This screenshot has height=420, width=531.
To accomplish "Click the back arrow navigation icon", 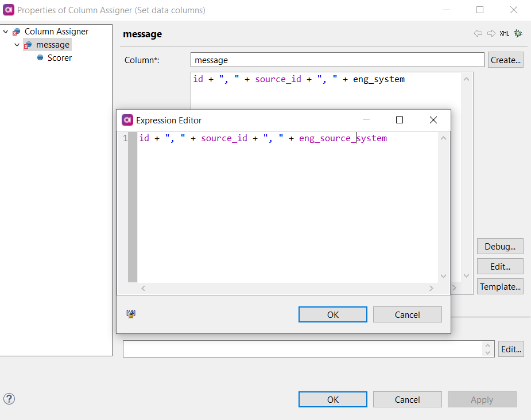I will (x=478, y=34).
